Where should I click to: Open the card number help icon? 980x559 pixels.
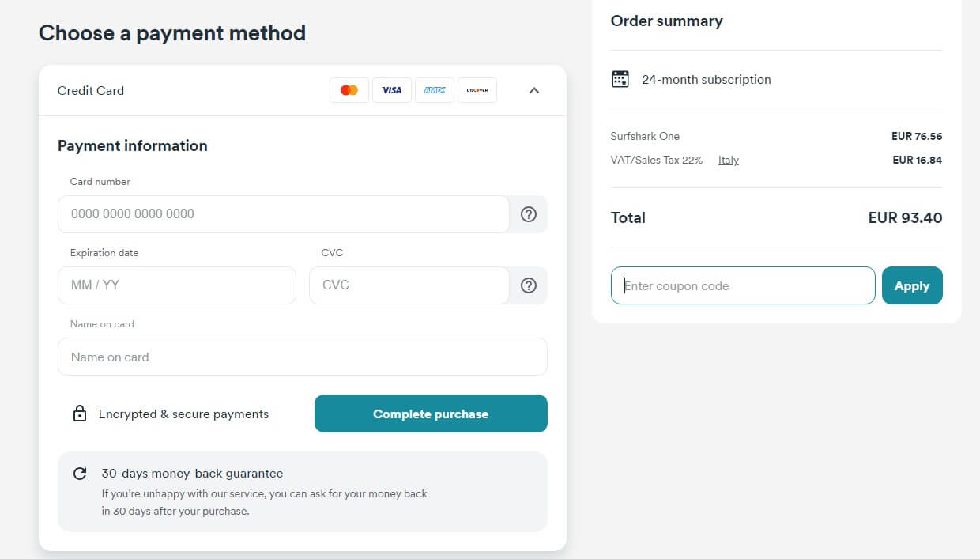(x=529, y=214)
